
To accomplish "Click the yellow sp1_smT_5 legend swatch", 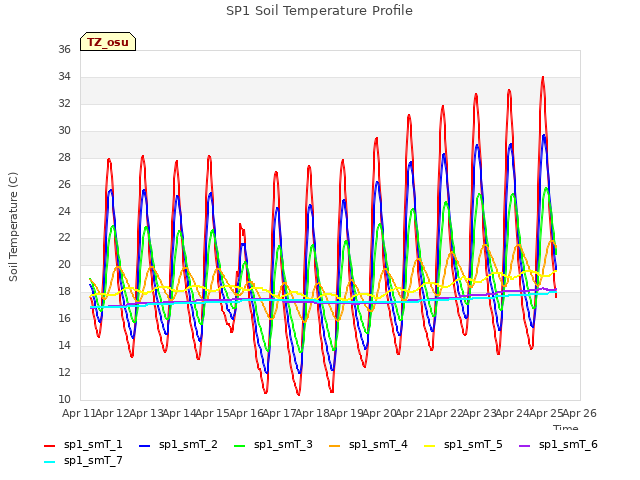I will point(430,446).
